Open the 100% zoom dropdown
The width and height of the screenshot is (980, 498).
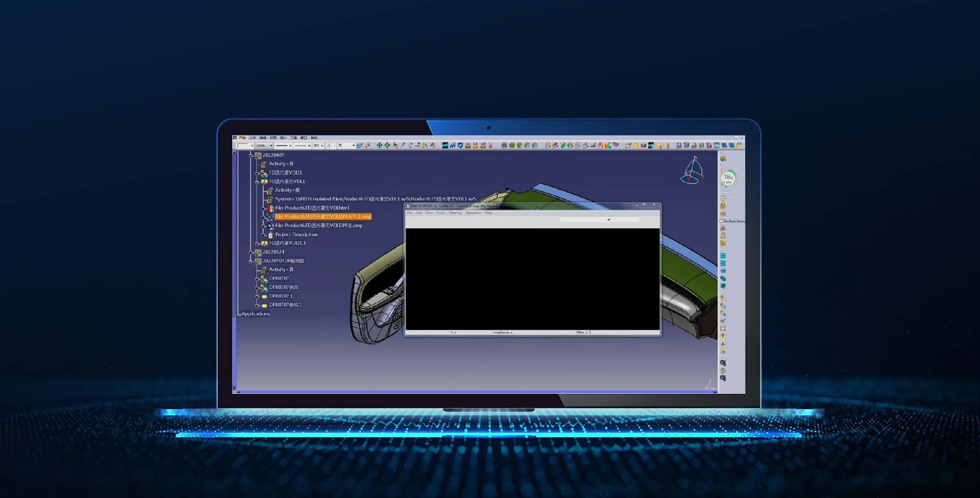(271, 146)
